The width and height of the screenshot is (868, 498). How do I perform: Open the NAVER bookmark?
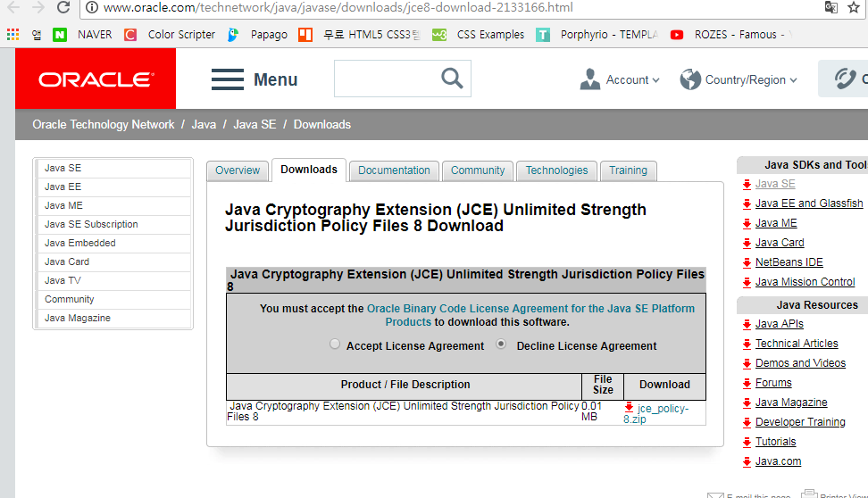82,34
